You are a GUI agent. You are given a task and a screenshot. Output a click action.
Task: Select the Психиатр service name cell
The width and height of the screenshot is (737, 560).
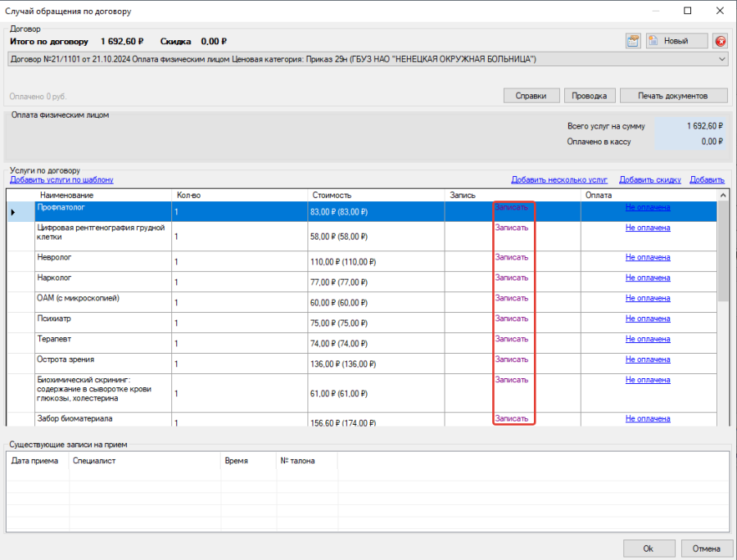pos(103,323)
